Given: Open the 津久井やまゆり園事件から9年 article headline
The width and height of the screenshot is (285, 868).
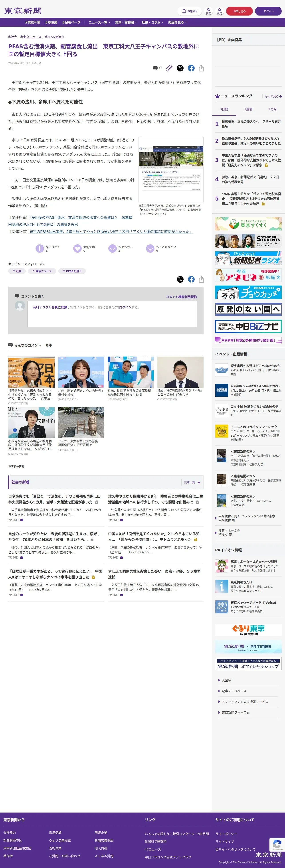Looking at the screenshot, I should tap(156, 499).
